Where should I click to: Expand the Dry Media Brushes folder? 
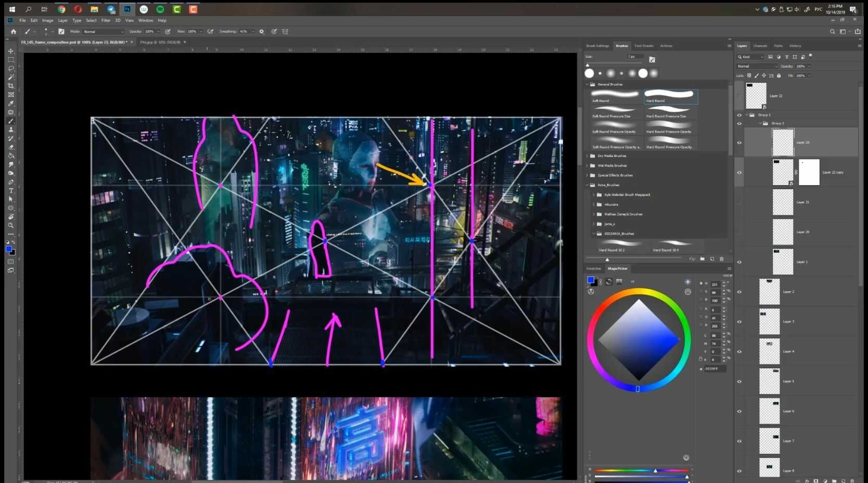pyautogui.click(x=588, y=156)
